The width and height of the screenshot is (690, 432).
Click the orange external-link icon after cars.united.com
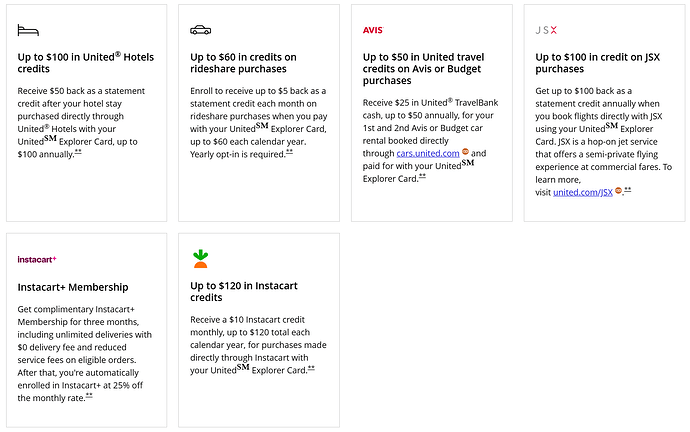[465, 153]
